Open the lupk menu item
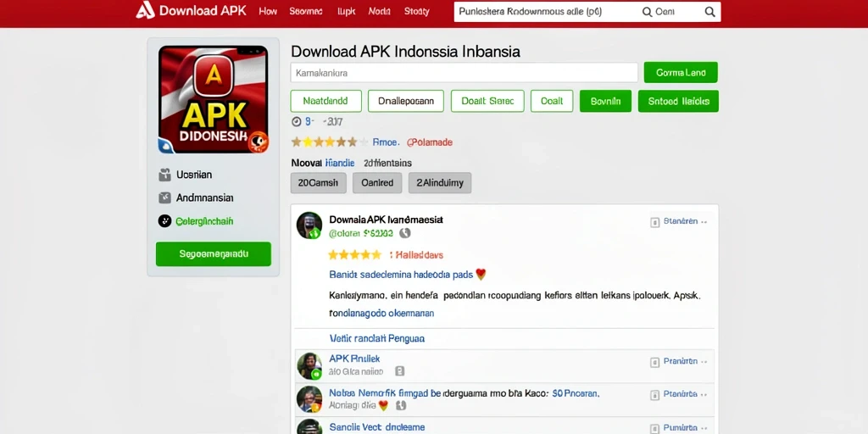The height and width of the screenshot is (434, 868). click(346, 11)
